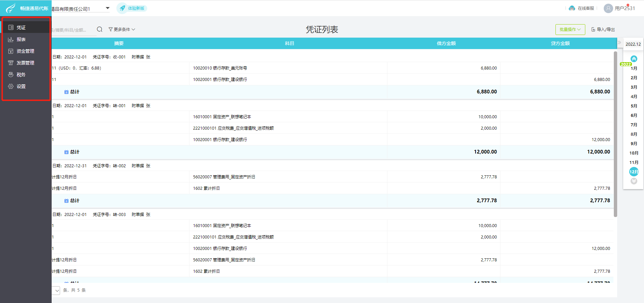The image size is (644, 303).
Task: Click the 资金管理 calendar icon
Action: pyautogui.click(x=11, y=51)
